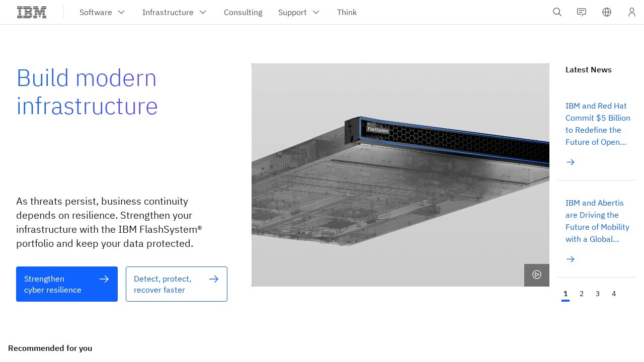644x362 pixels.
Task: Open the Think nav item
Action: coord(347,12)
